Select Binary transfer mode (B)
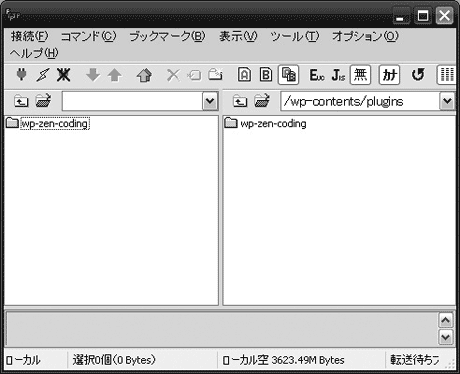 coord(266,75)
